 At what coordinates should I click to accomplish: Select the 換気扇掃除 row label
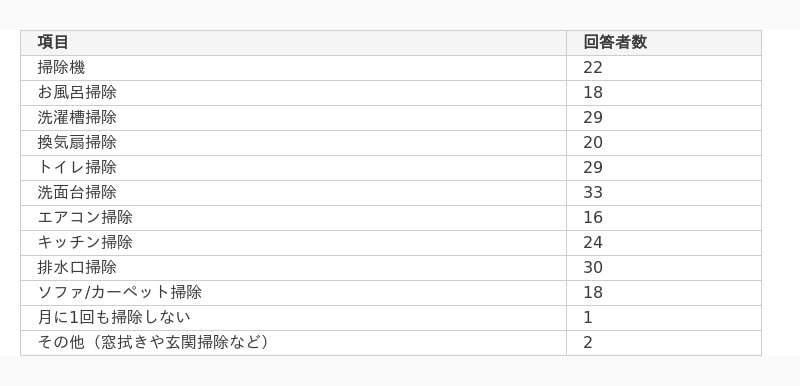pos(293,143)
